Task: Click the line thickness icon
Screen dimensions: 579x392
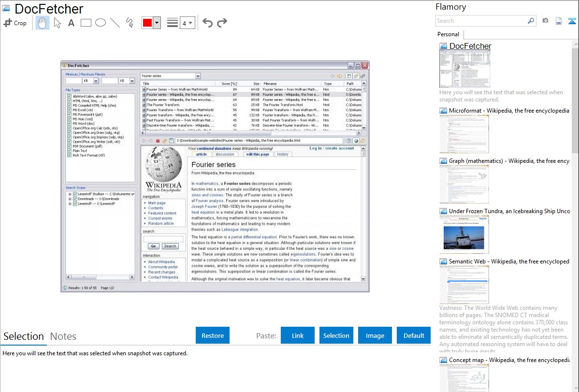Action: (172, 23)
